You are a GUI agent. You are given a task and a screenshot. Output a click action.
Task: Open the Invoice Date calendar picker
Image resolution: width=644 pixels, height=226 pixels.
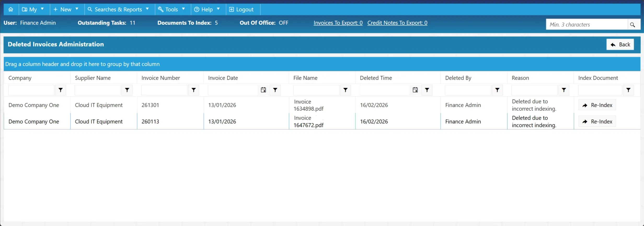point(263,90)
